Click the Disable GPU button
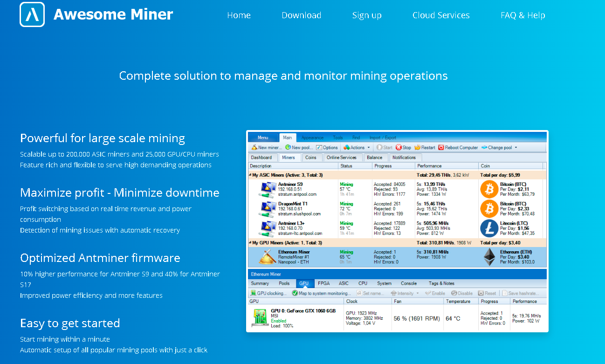 [461, 293]
